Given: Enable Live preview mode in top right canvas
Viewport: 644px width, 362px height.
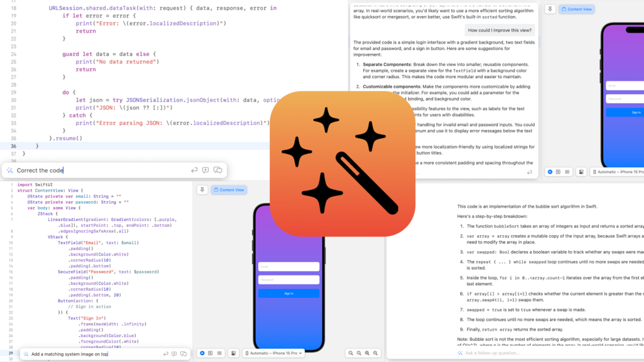Looking at the screenshot, I should pyautogui.click(x=550, y=172).
